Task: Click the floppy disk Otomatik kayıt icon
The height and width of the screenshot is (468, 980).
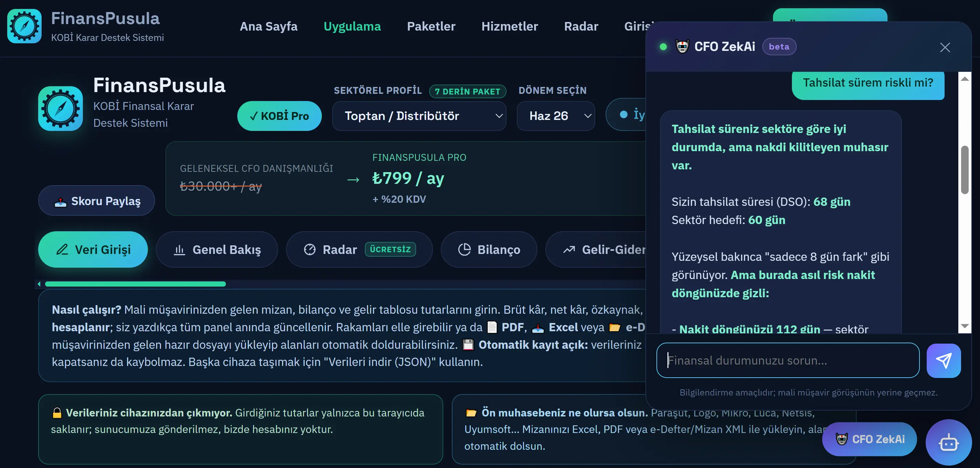Action: point(468,345)
